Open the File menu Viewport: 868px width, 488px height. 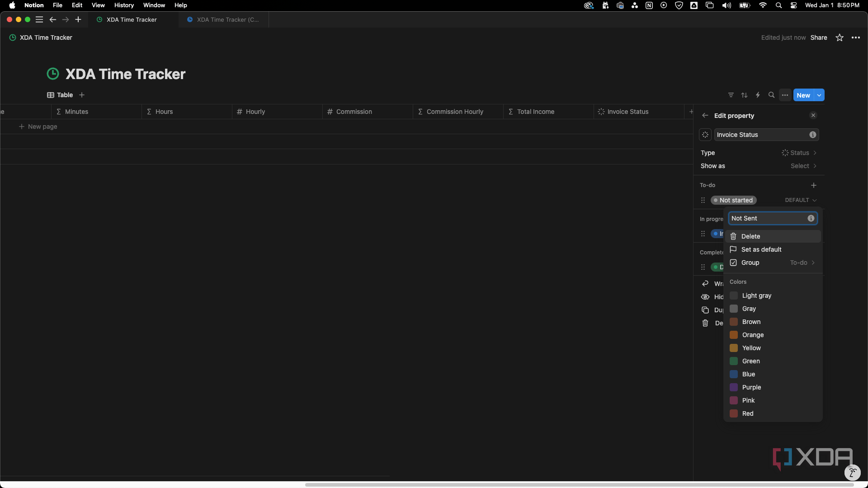(57, 5)
